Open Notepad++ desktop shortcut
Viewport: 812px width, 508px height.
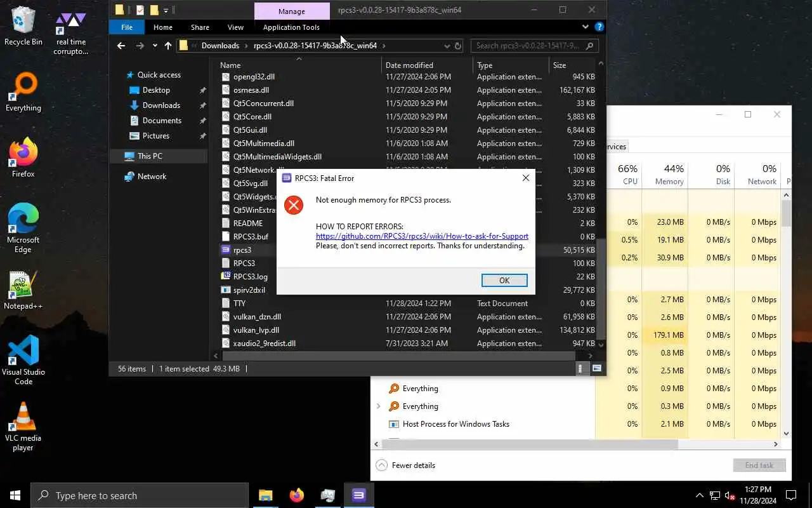[x=23, y=290]
